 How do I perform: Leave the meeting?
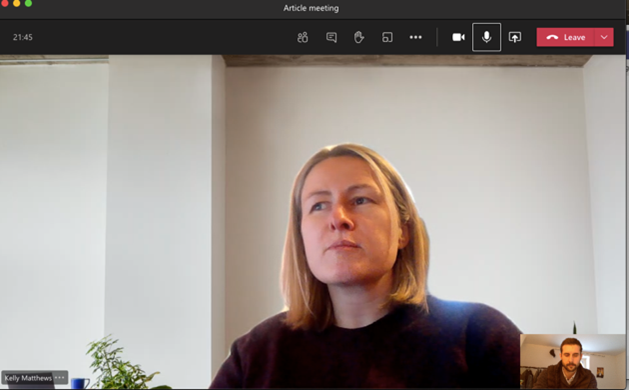click(x=566, y=37)
